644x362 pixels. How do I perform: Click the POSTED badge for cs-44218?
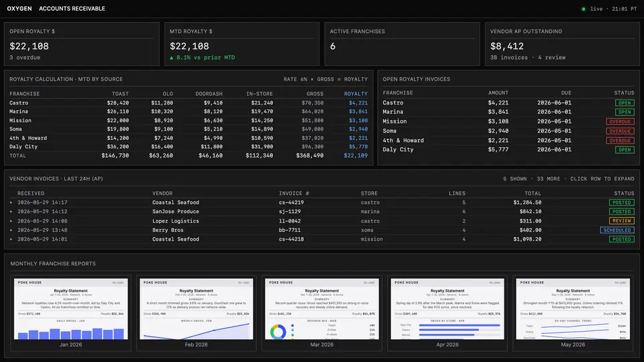pos(621,239)
